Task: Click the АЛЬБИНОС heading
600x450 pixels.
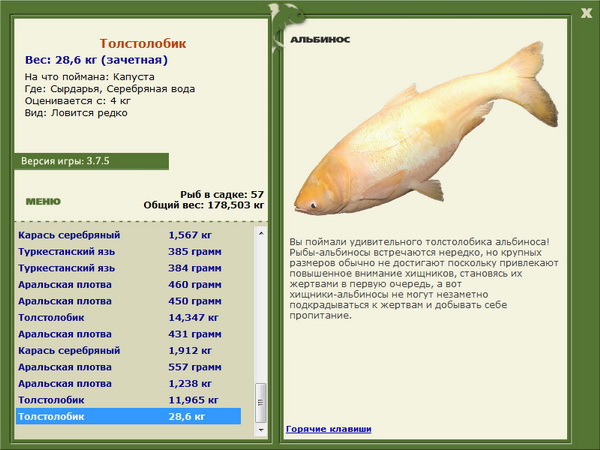Action: 320,39
